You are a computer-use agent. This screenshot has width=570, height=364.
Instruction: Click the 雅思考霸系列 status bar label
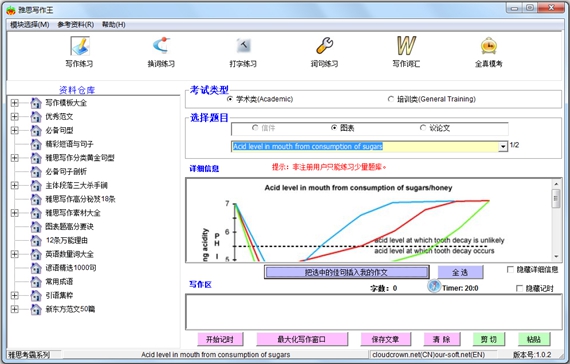[x=29, y=355]
